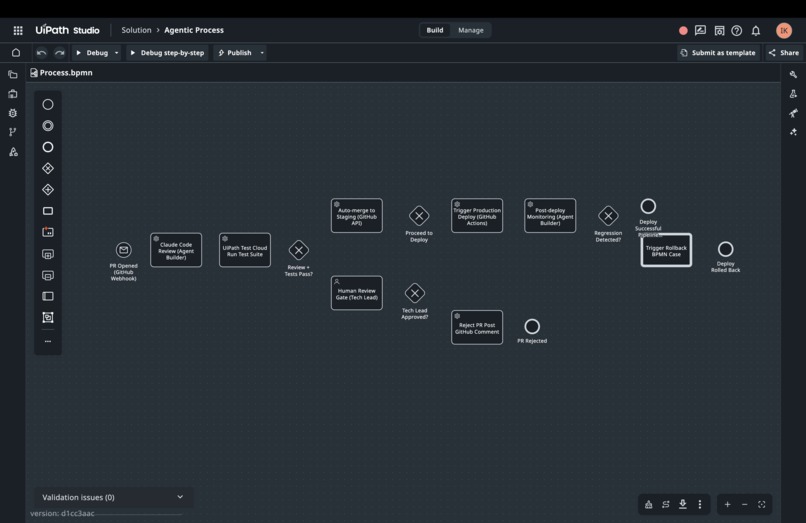Click the red recording indicator in header
Image resolution: width=806 pixels, height=523 pixels.
pyautogui.click(x=683, y=30)
